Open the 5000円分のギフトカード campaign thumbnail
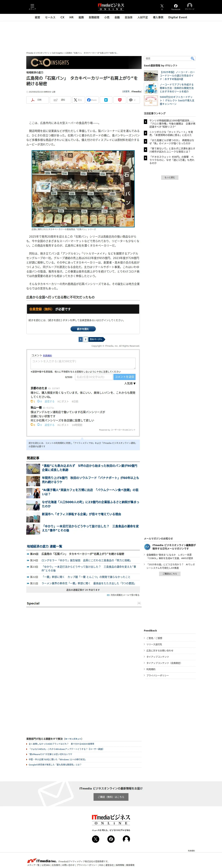The width and height of the screenshot is (222, 868). click(x=151, y=100)
